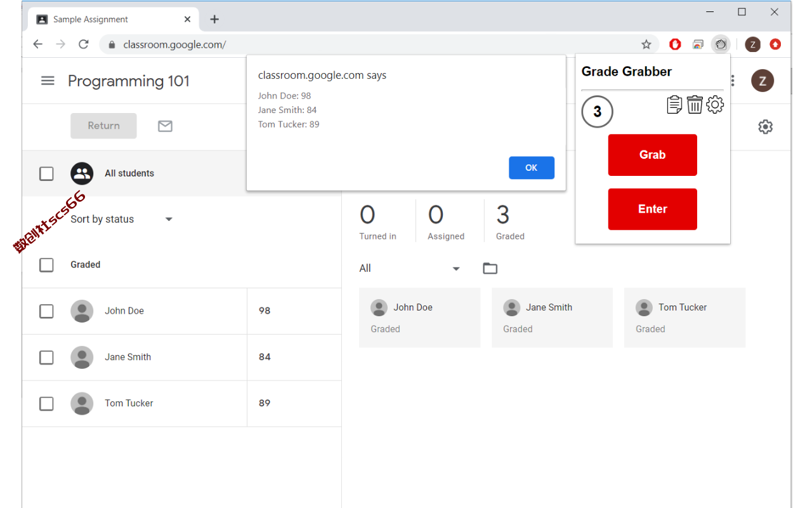Click the Grade Grabber extension toolbar icon
812x508 pixels.
pyautogui.click(x=721, y=44)
